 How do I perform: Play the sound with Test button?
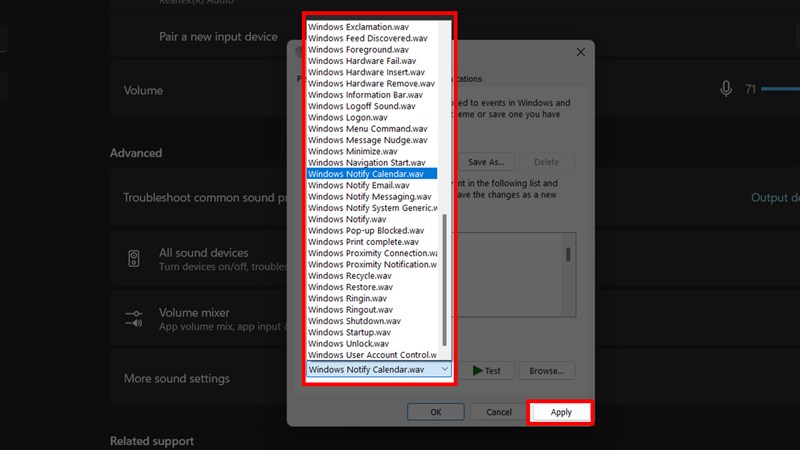click(486, 371)
